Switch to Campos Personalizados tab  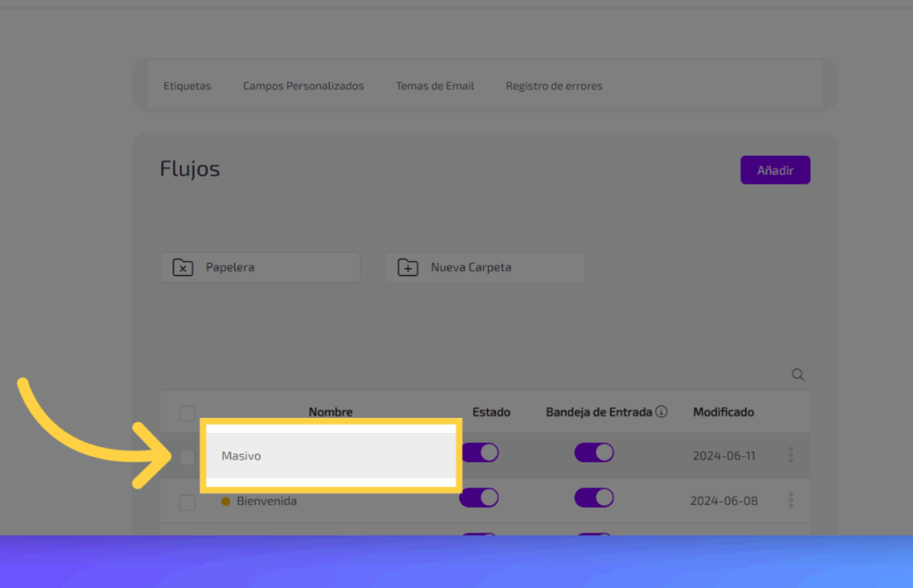point(303,86)
